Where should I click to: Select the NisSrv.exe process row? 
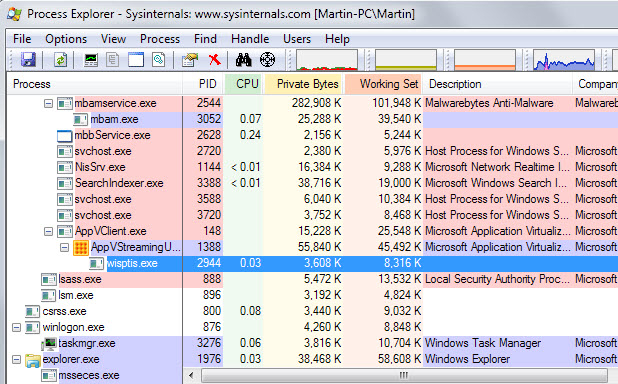click(312, 168)
